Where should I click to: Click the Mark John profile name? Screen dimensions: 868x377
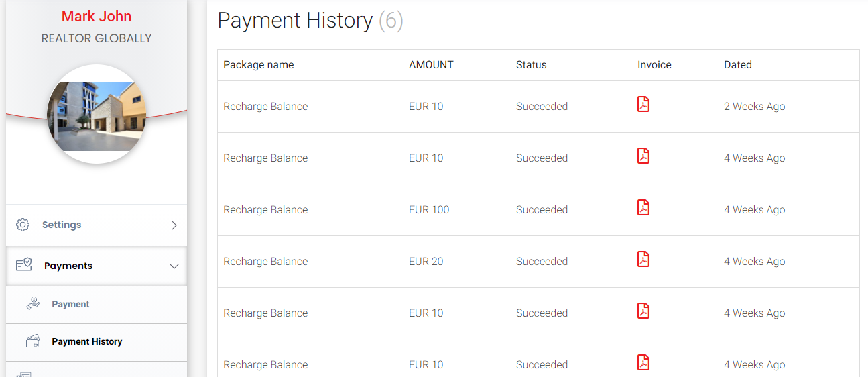(x=97, y=16)
